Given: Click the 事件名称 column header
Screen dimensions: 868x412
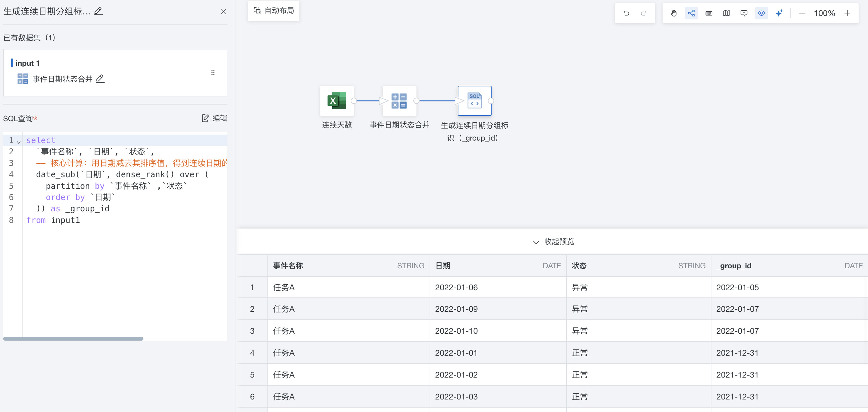Looking at the screenshot, I should [x=349, y=265].
